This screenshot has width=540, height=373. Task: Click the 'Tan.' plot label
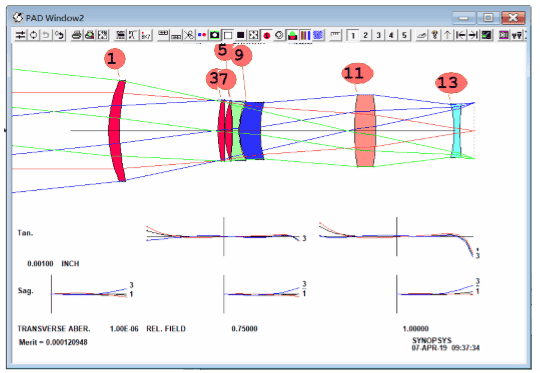point(25,233)
